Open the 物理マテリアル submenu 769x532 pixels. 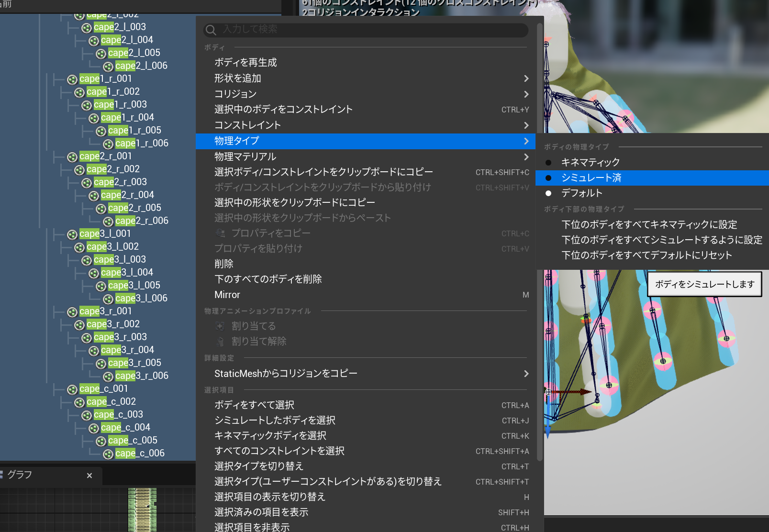coord(366,156)
